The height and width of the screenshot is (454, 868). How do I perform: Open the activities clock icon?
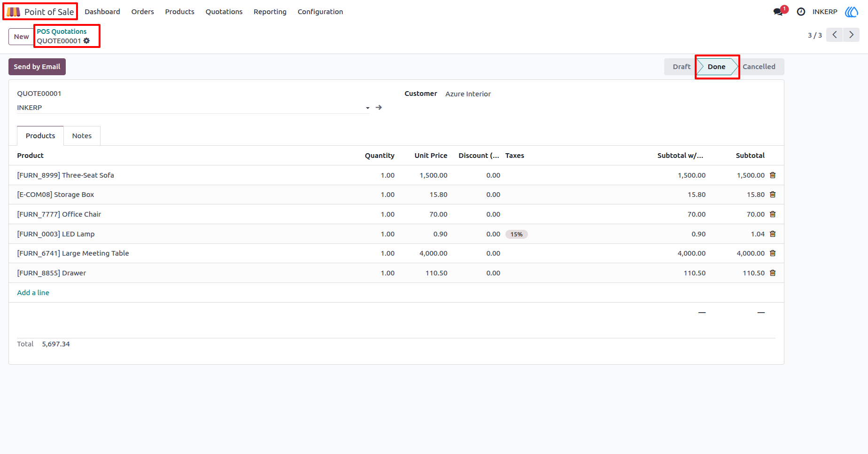coord(801,12)
